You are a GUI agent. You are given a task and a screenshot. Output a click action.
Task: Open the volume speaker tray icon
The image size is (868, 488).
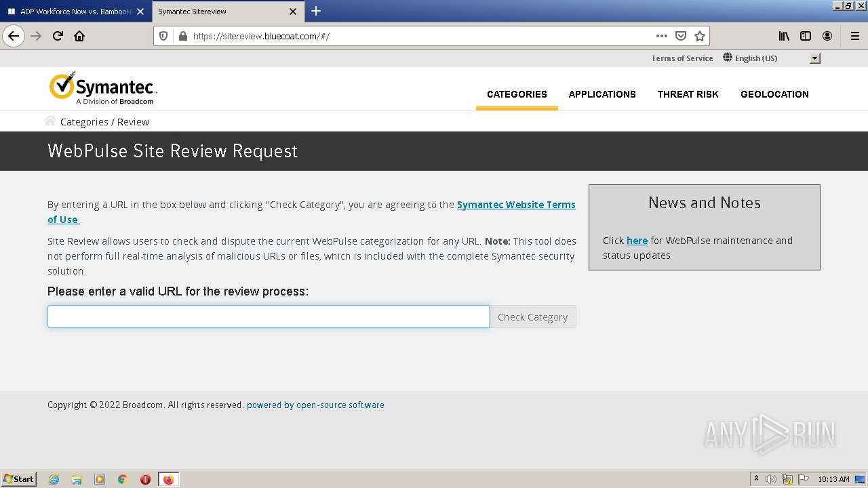771,479
